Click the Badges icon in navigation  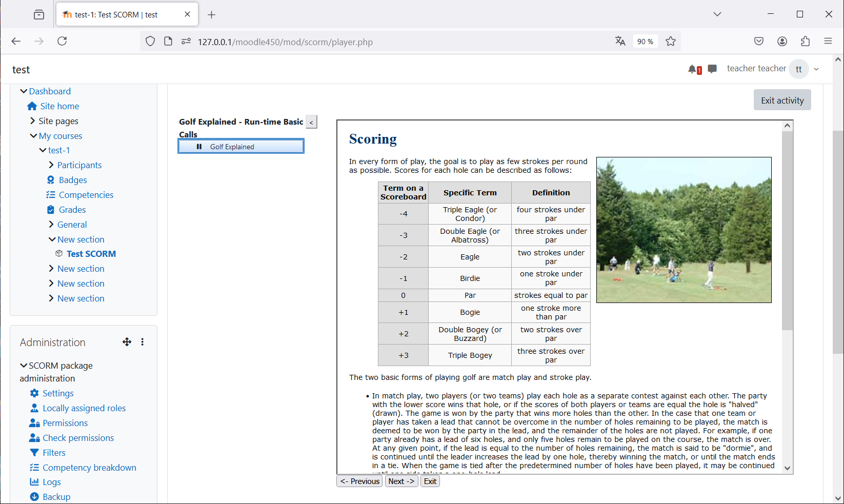51,180
